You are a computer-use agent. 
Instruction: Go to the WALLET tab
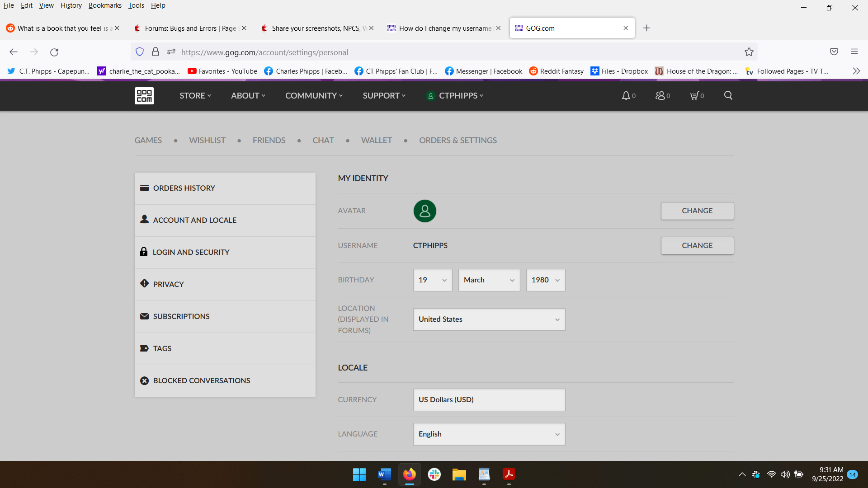[x=377, y=141]
